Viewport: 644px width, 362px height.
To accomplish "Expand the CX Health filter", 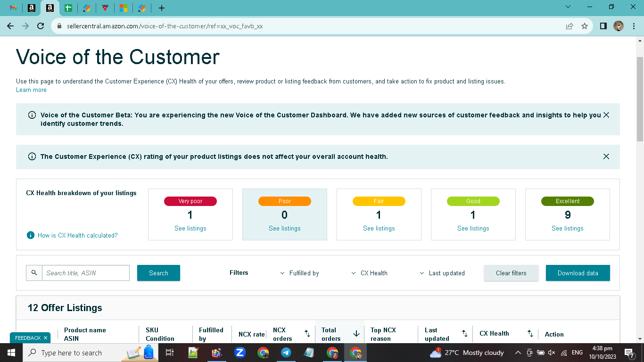I will (x=370, y=273).
